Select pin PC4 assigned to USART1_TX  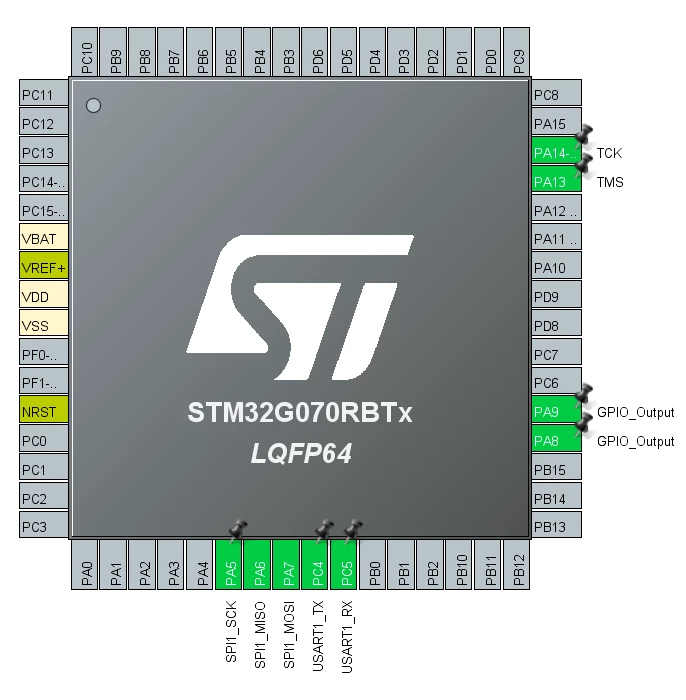[x=315, y=564]
